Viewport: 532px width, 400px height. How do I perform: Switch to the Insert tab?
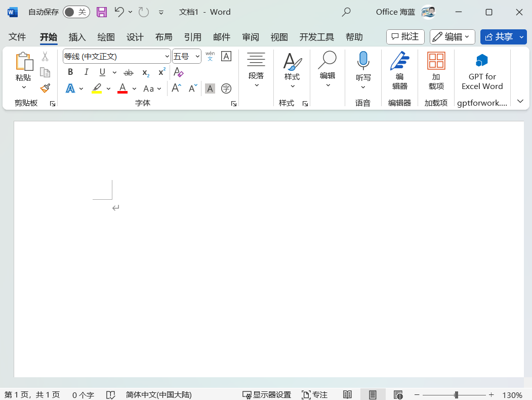(x=77, y=37)
